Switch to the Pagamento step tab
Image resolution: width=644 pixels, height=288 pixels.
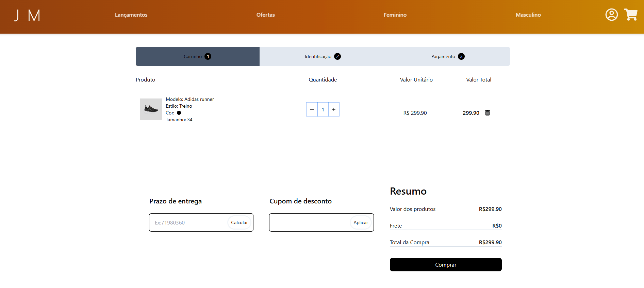[443, 56]
